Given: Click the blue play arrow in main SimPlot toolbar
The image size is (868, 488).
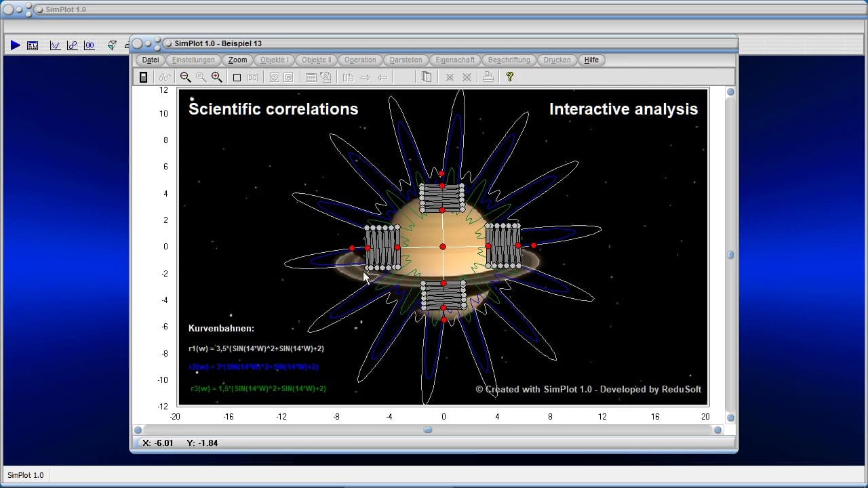Looking at the screenshot, I should [x=15, y=45].
